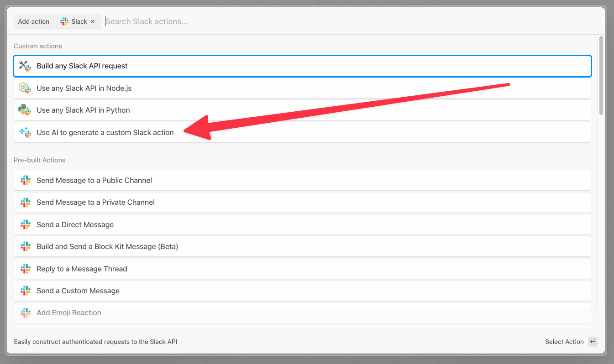This screenshot has width=614, height=364.
Task: Click the AI sparkle icon for custom Slack action
Action: click(25, 132)
